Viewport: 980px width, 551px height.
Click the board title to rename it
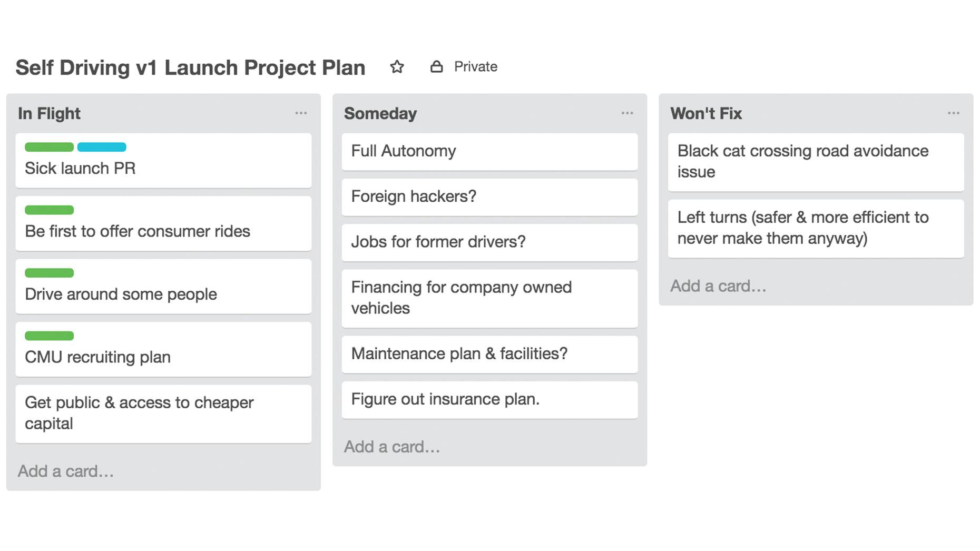[x=190, y=68]
